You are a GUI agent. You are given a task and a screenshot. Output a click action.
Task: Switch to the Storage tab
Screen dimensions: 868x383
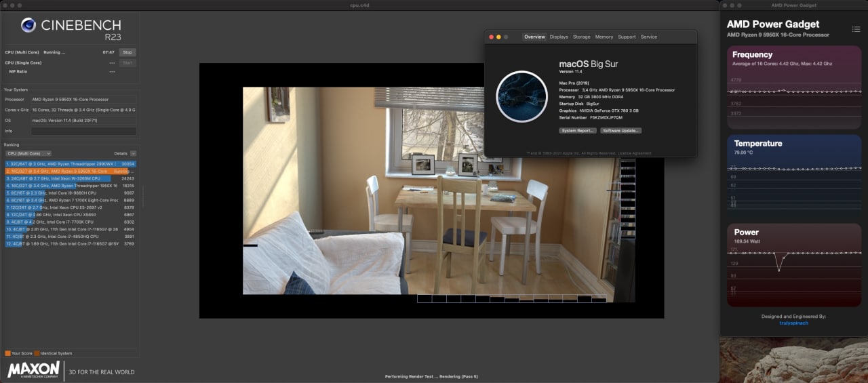pyautogui.click(x=582, y=37)
